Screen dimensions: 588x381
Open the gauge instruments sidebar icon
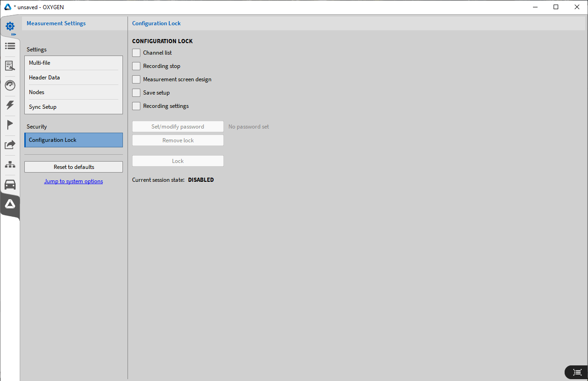10,85
